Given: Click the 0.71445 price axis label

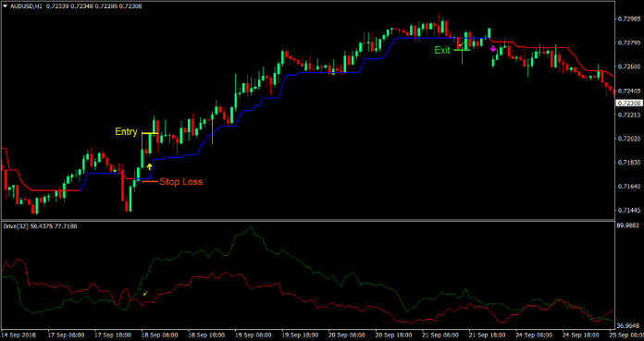Looking at the screenshot, I should [x=629, y=211].
